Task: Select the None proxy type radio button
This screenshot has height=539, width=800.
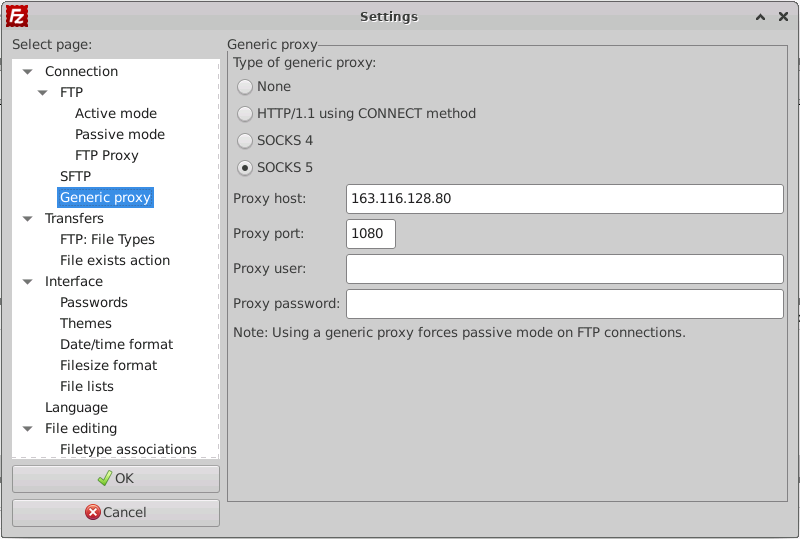Action: [x=245, y=87]
